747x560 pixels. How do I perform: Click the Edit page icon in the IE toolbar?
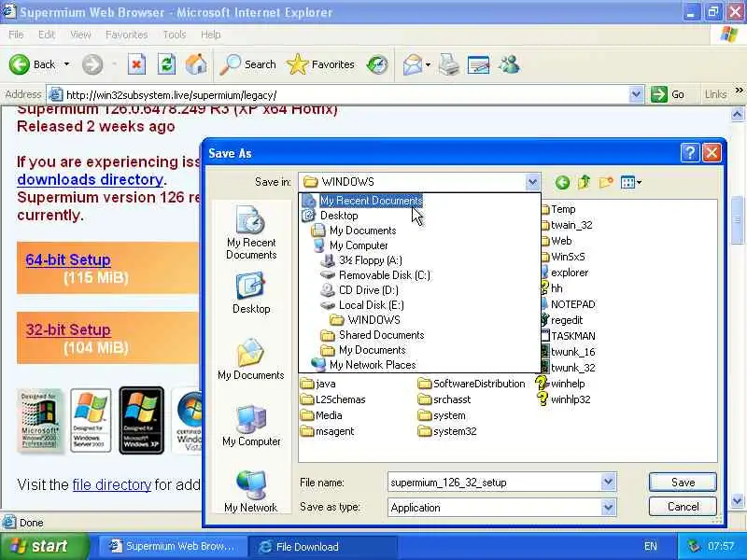pyautogui.click(x=479, y=64)
